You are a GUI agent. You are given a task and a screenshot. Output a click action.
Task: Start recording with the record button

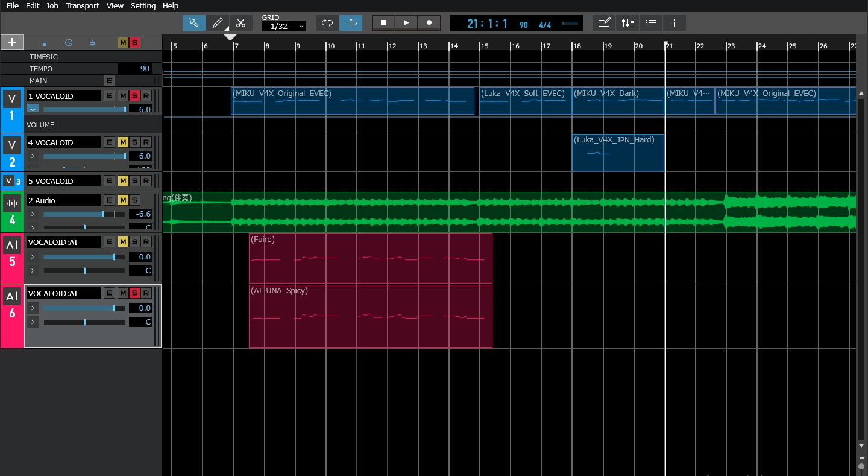[x=429, y=22]
